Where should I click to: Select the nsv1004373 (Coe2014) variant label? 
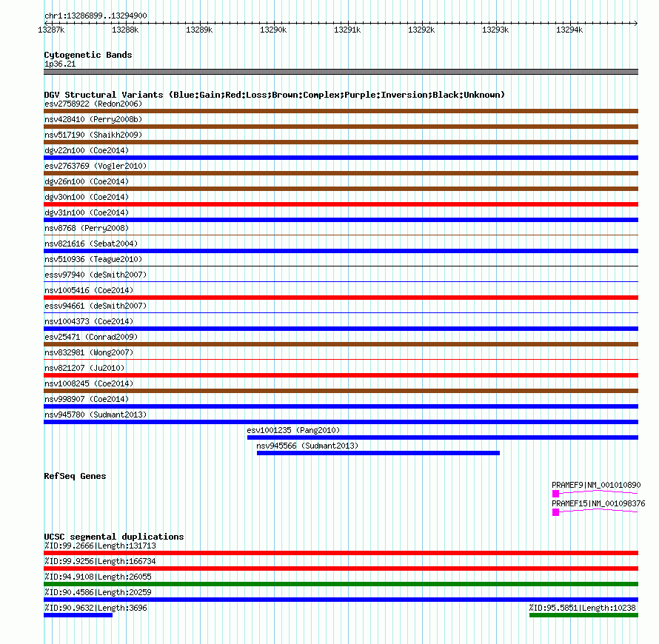89,321
